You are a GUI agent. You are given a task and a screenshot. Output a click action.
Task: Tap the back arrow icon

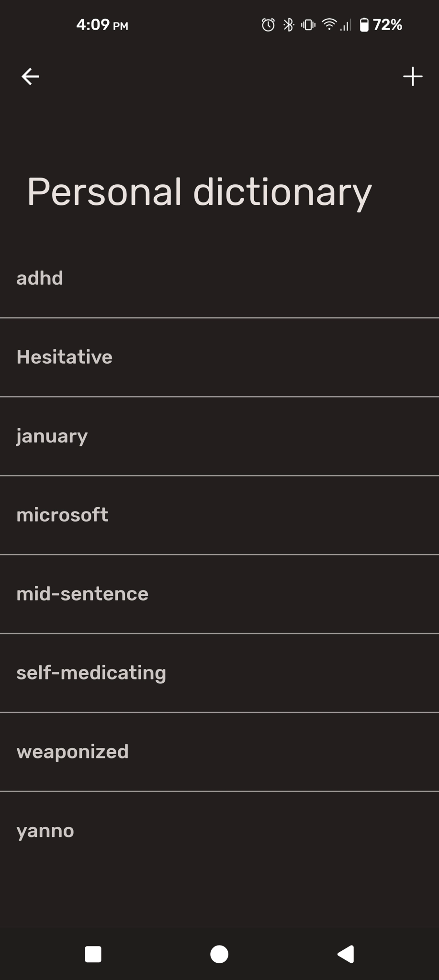[x=30, y=77]
